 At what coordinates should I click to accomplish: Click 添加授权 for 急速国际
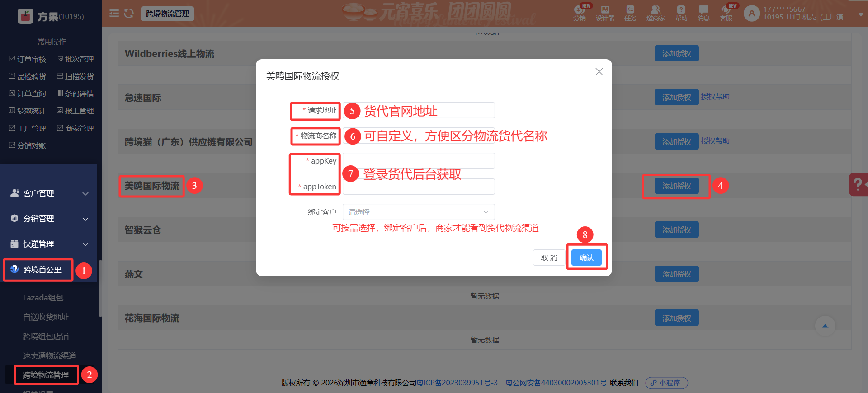(676, 97)
